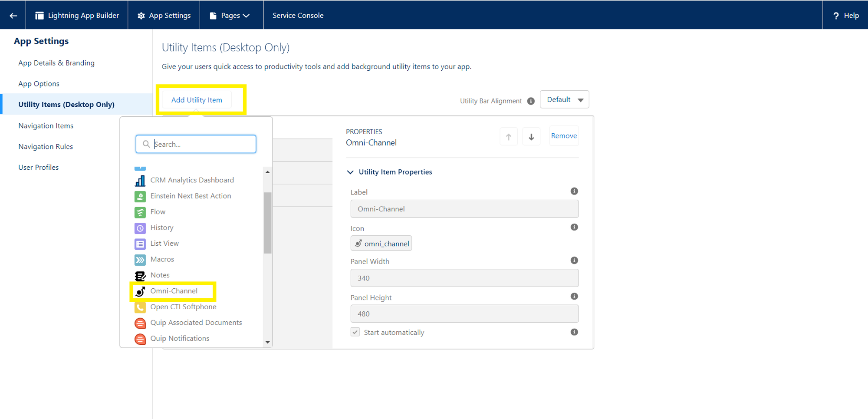Collapse the Utility Item Properties section
Image resolution: width=868 pixels, height=419 pixels.
click(x=350, y=172)
